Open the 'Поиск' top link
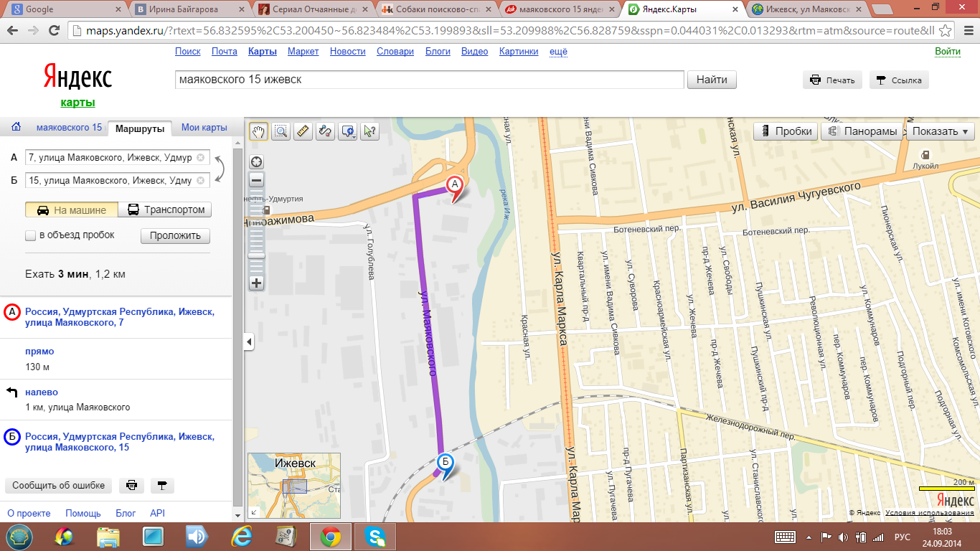 [187, 52]
